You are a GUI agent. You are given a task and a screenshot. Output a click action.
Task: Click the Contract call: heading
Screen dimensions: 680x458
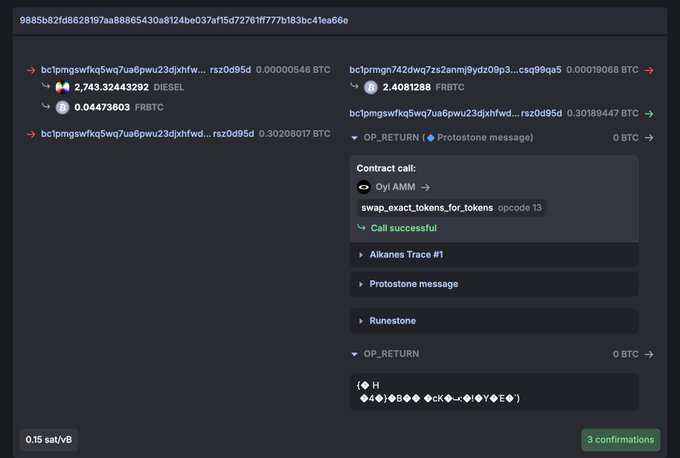(386, 168)
